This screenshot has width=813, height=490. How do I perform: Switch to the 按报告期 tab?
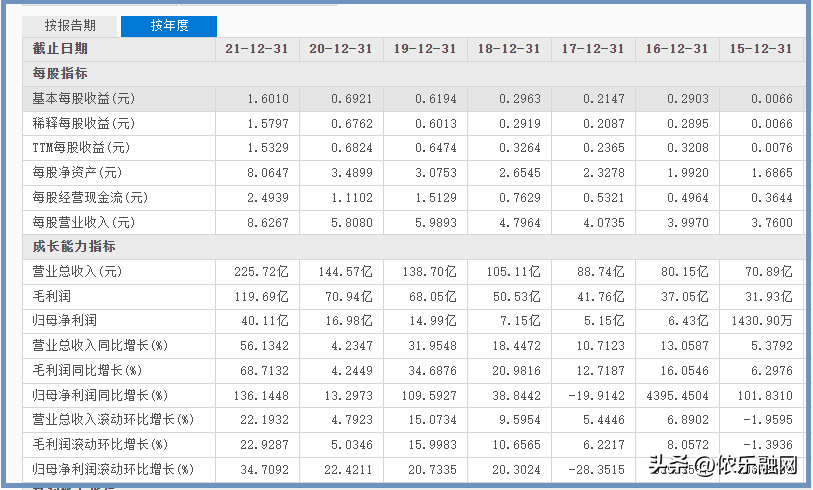click(70, 26)
